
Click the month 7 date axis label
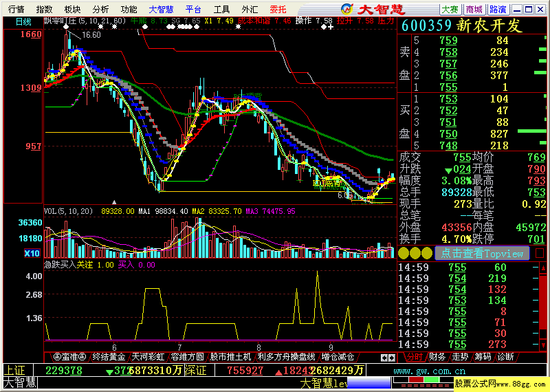coord(179,347)
